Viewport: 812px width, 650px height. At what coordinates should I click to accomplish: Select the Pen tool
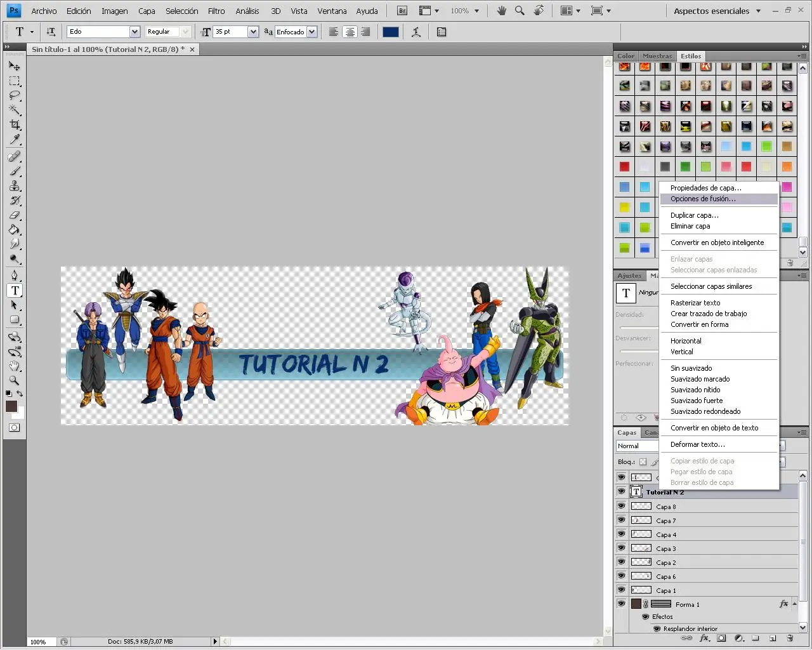point(15,275)
